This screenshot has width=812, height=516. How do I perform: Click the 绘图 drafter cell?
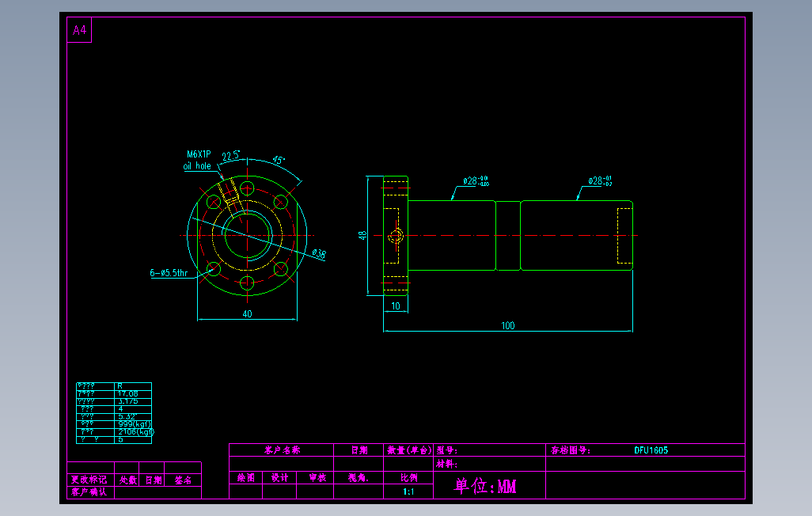[246, 478]
